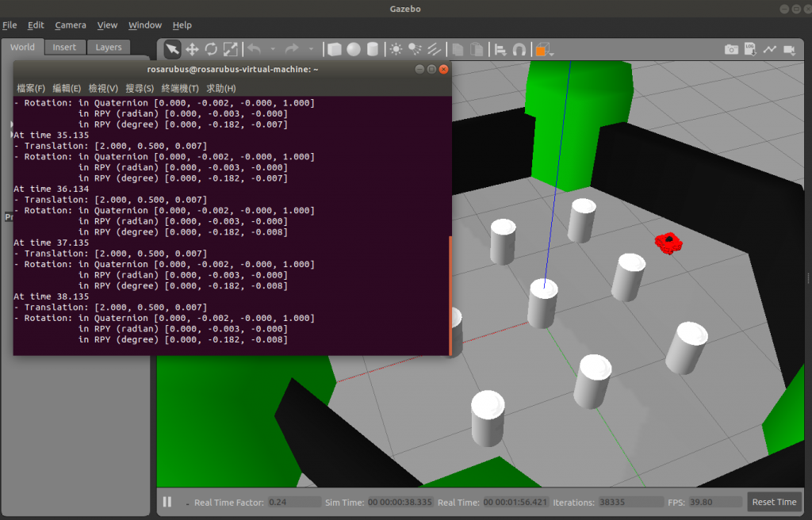
Task: Add a point light
Action: pos(396,50)
